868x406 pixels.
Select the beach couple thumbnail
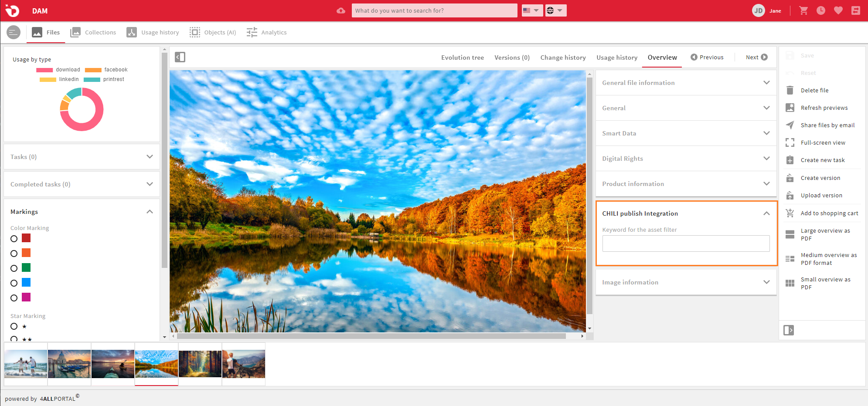(x=26, y=364)
